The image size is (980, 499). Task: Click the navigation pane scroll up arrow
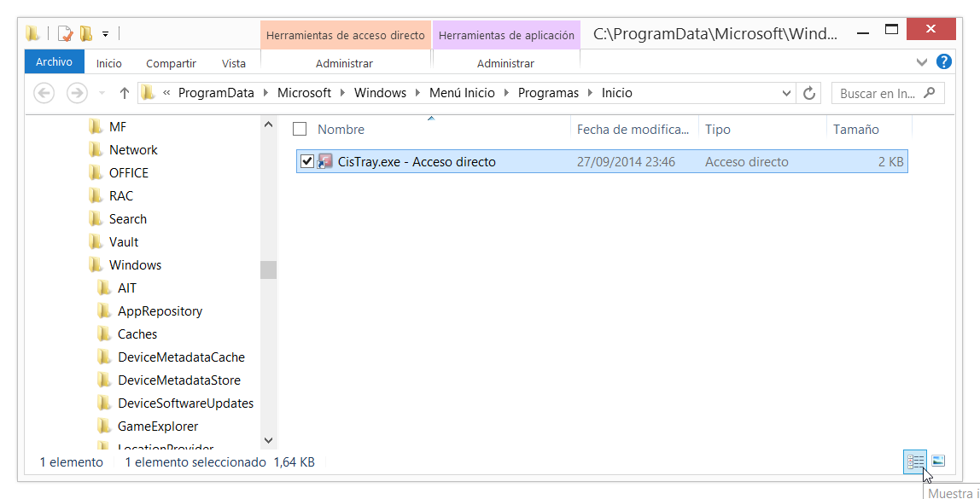coord(269,125)
